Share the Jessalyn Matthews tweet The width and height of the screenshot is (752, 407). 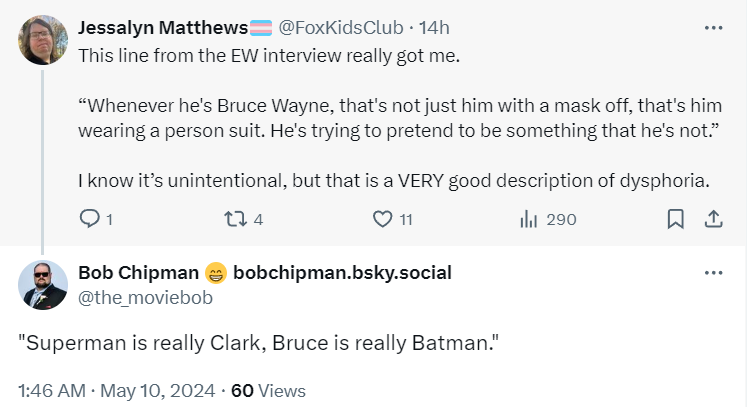[x=714, y=219]
